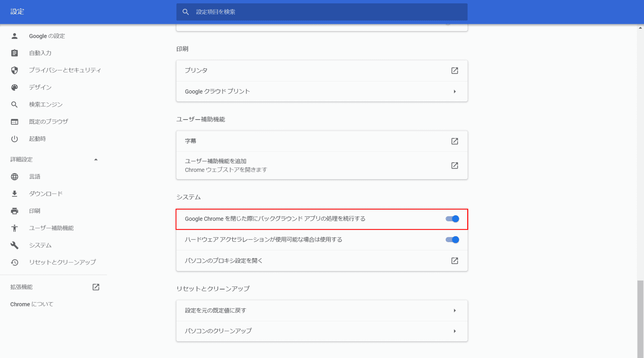644x358 pixels.
Task: Click the open-external icon on プリンタ row
Action: point(454,71)
